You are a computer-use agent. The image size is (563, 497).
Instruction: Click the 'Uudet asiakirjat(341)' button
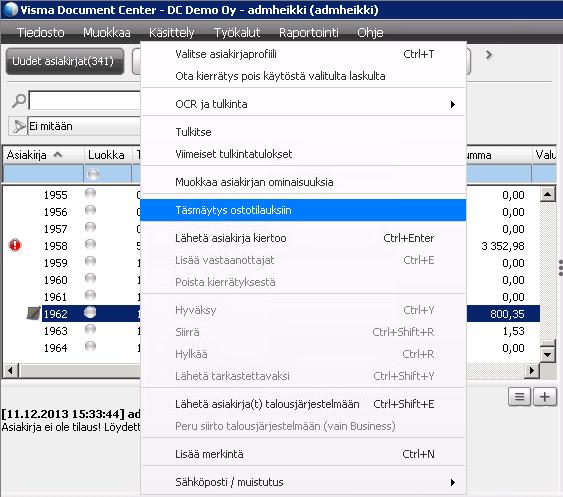point(65,61)
